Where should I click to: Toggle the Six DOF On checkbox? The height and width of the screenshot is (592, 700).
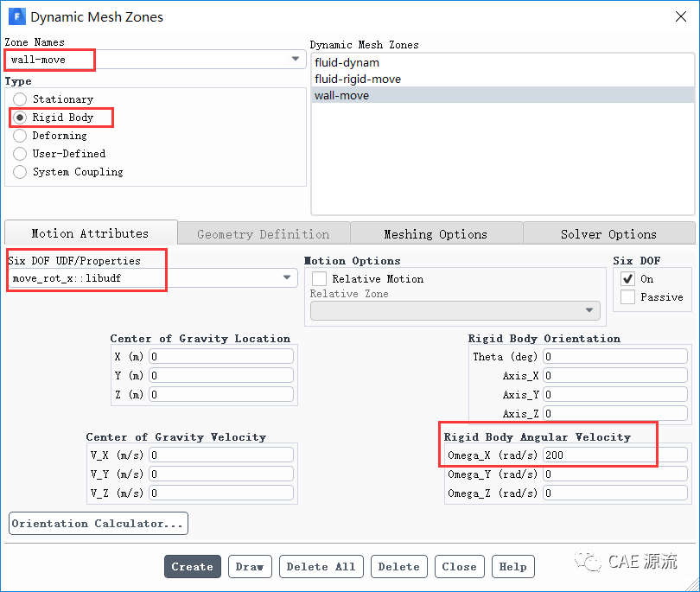point(628,279)
